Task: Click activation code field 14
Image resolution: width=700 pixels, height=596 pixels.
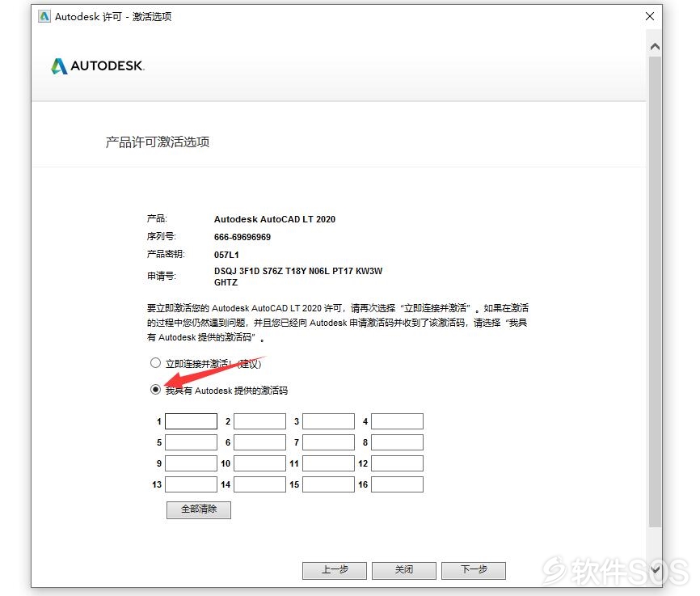Action: tap(259, 484)
